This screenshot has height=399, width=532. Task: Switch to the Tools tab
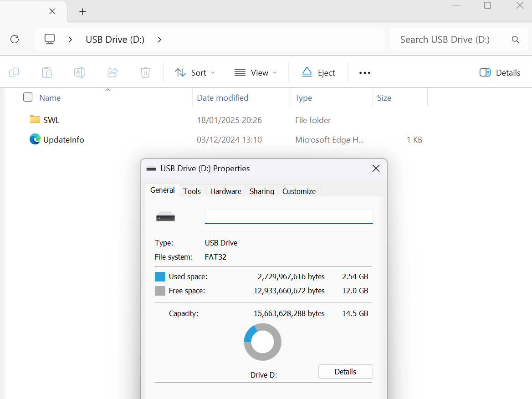pyautogui.click(x=192, y=191)
